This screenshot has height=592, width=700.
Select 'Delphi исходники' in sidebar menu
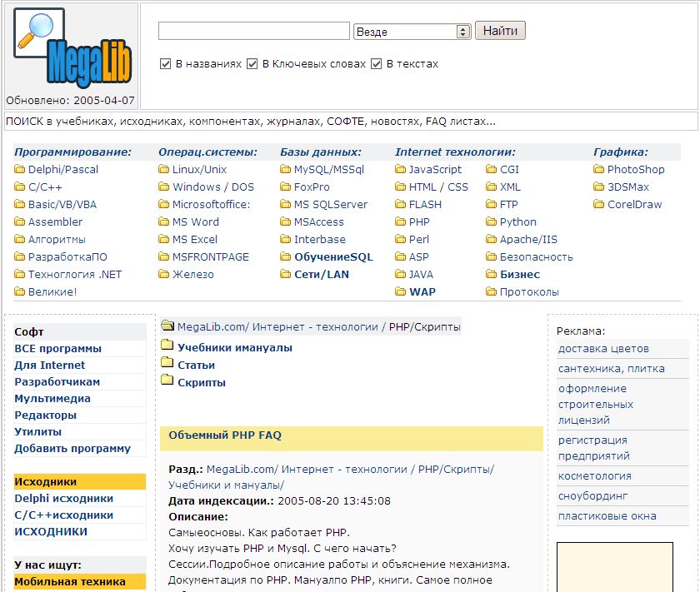coord(63,499)
